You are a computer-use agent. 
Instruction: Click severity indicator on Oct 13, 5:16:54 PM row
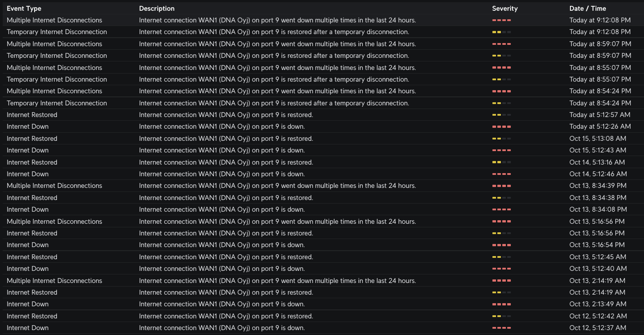pos(501,245)
